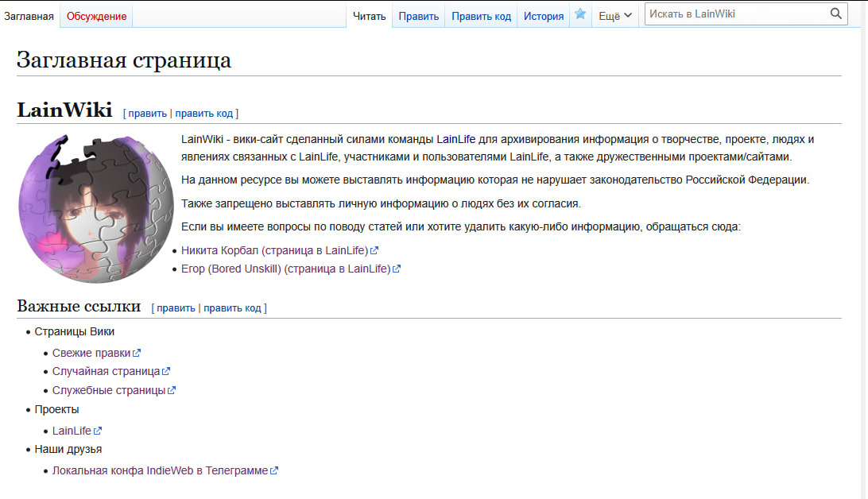
Task: Focus the Искать в LainWiki search field
Action: click(x=735, y=14)
